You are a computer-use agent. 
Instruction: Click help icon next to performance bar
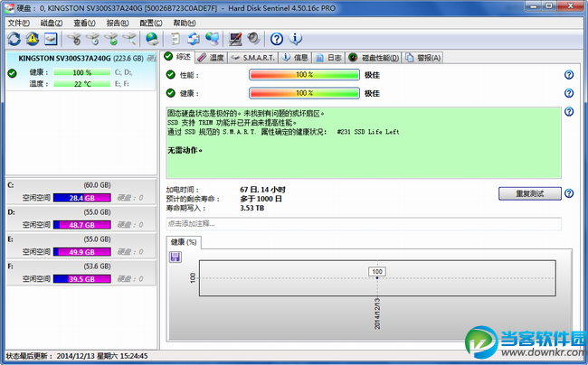569,75
